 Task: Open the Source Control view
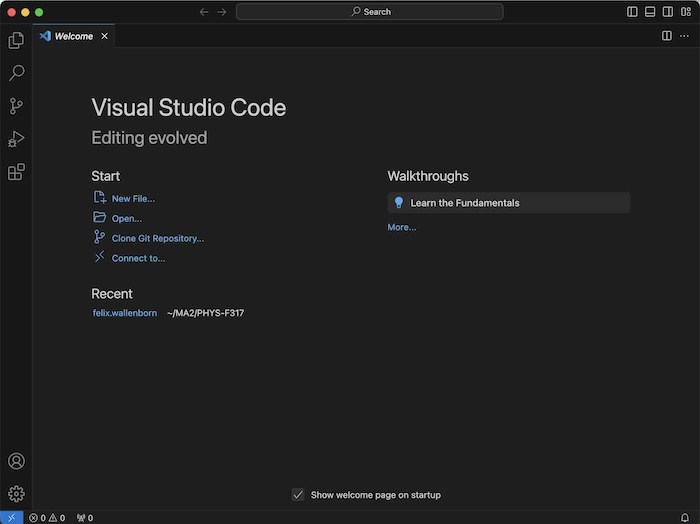(x=16, y=106)
